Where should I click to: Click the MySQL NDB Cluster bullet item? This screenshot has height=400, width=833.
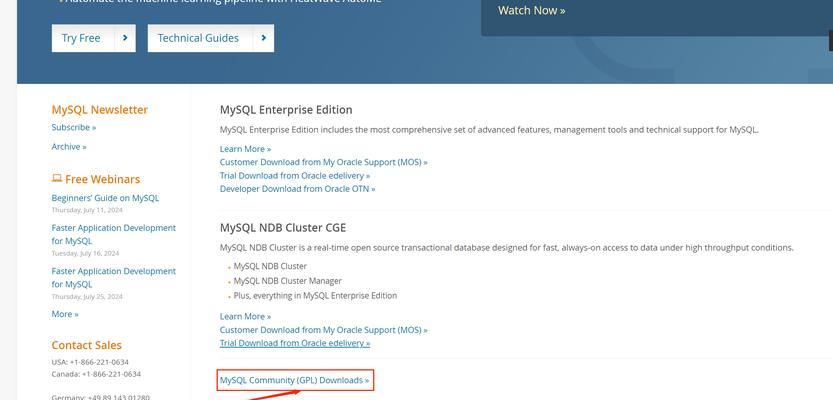pos(270,266)
